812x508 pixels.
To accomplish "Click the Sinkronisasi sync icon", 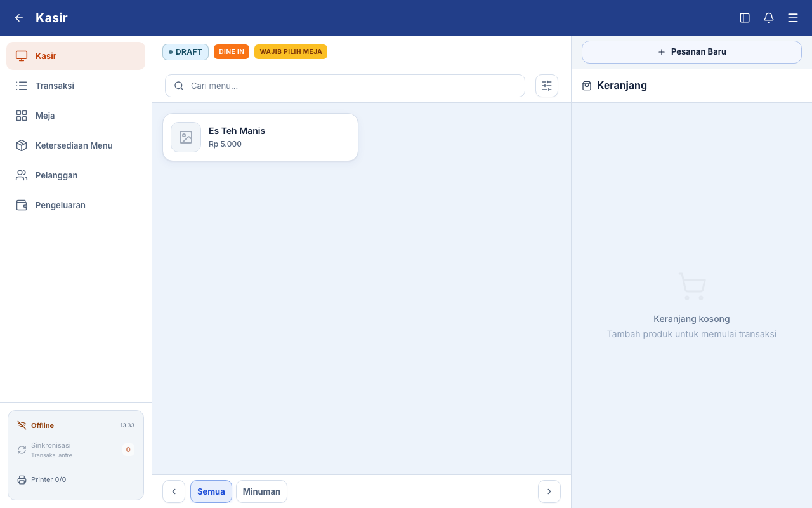I will [22, 450].
